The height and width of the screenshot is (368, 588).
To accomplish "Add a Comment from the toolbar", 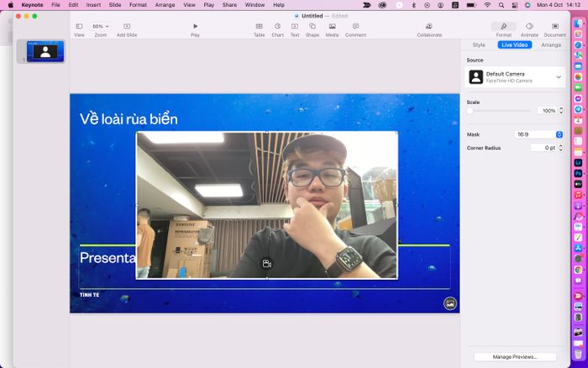I will (355, 29).
